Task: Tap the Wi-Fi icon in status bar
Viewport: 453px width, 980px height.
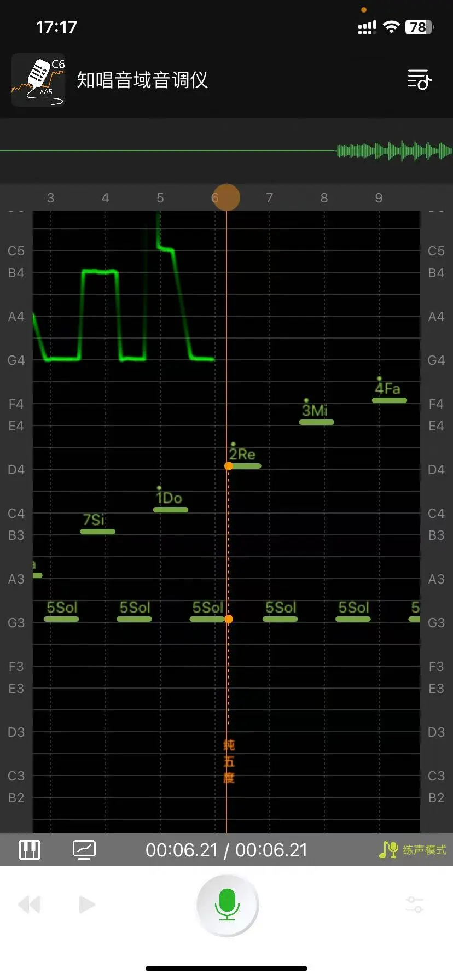Action: point(391,27)
